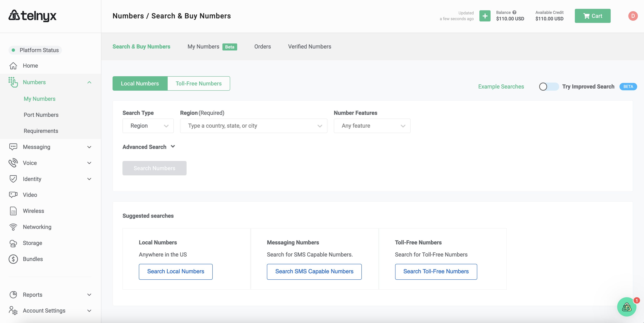
Task: Click the Voice phone icon
Action: pyautogui.click(x=13, y=163)
